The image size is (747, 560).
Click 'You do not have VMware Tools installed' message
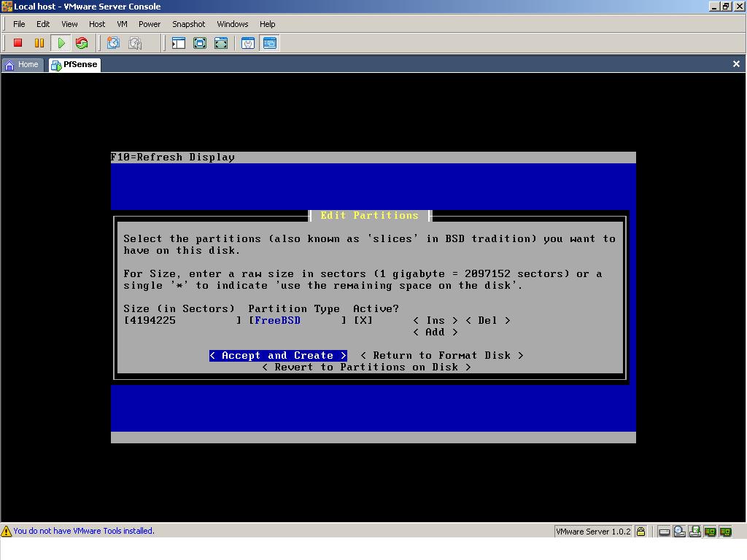(84, 531)
